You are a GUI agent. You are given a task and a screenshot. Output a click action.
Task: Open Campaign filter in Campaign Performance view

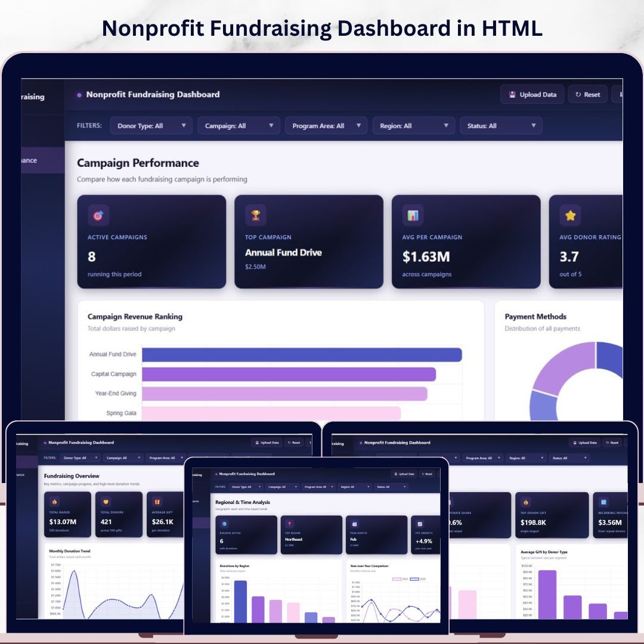point(239,126)
